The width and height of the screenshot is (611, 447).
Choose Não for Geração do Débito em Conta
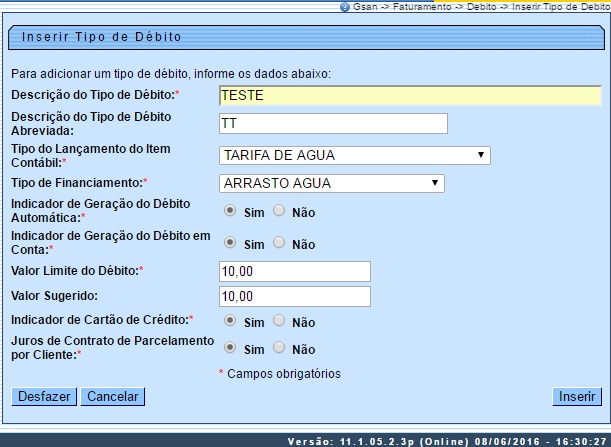point(279,242)
